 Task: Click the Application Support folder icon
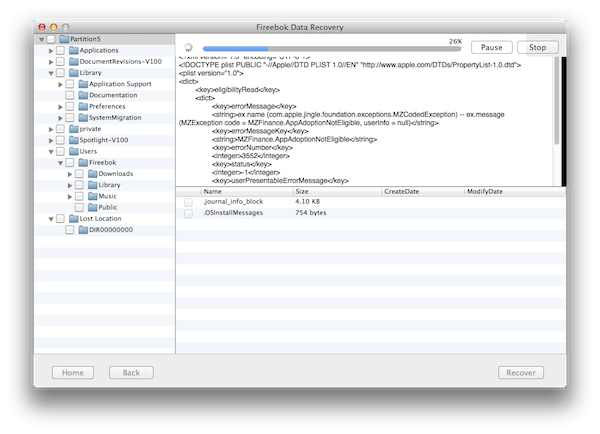click(x=83, y=84)
